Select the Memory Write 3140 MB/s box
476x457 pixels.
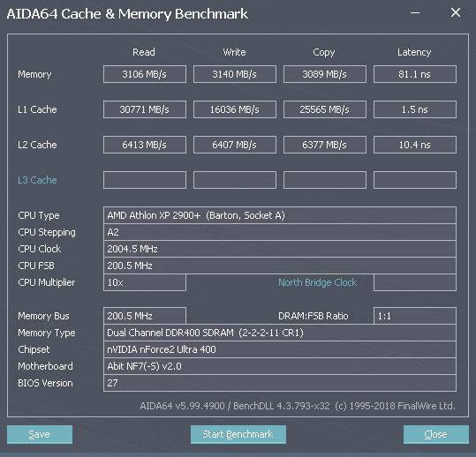click(x=235, y=74)
